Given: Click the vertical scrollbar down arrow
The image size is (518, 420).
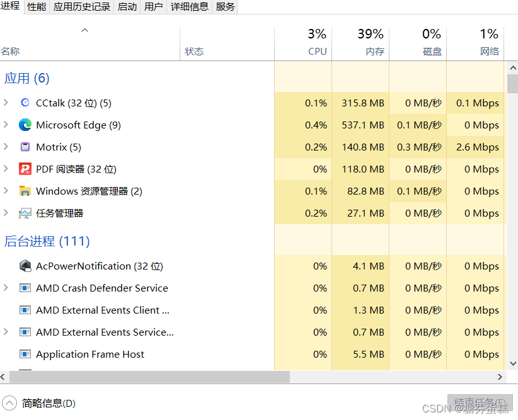Looking at the screenshot, I should tap(513, 363).
